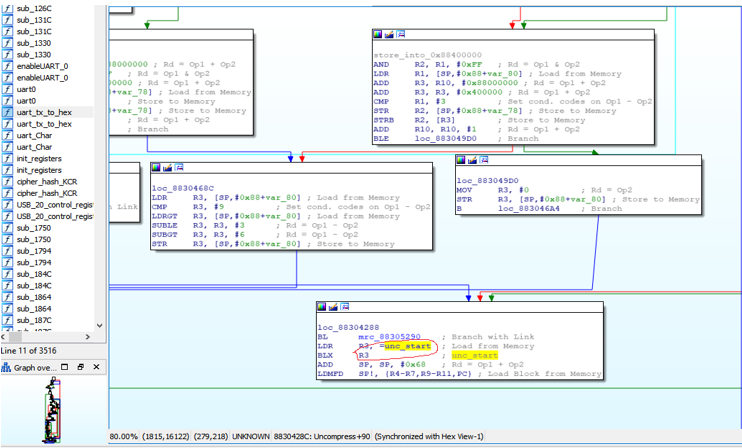Click the 'LDRGT' instruction mnemonic
The height and width of the screenshot is (448, 742).
[165, 216]
